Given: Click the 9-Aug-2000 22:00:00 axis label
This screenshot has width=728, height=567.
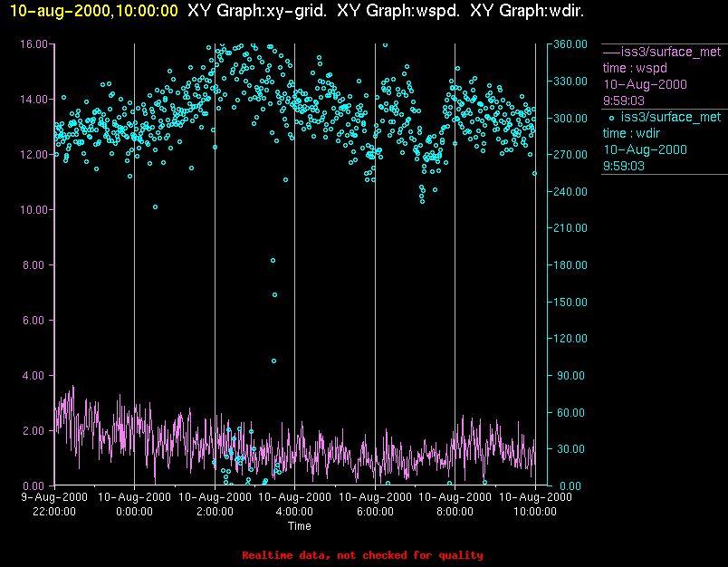Looking at the screenshot, I should (x=54, y=505).
